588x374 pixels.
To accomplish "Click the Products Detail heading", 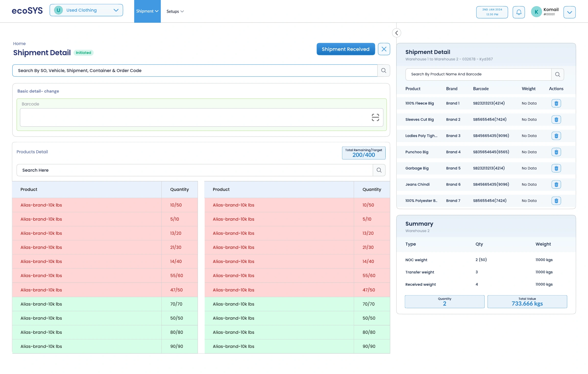I will (x=32, y=152).
